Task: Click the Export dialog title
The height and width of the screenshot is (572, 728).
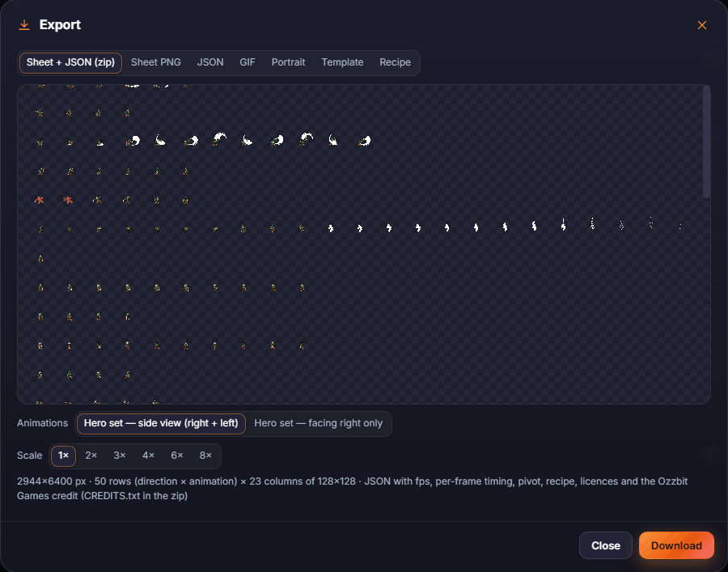Action: point(60,25)
